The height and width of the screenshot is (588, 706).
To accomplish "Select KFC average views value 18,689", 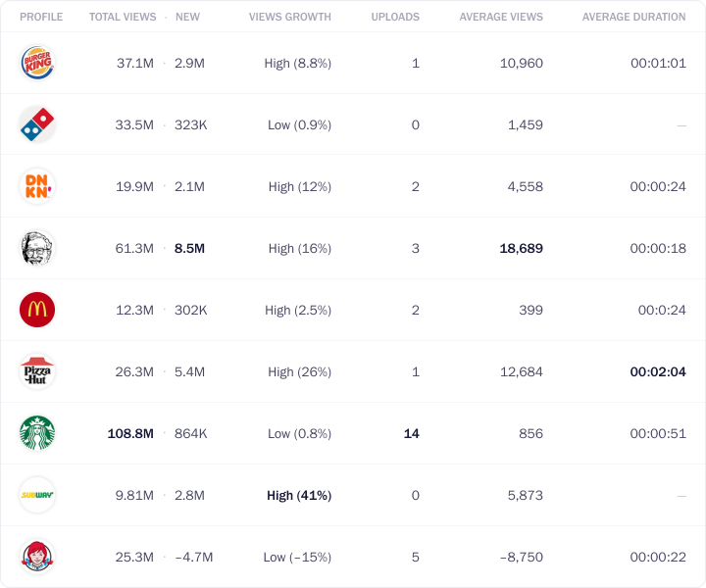I will 521,248.
